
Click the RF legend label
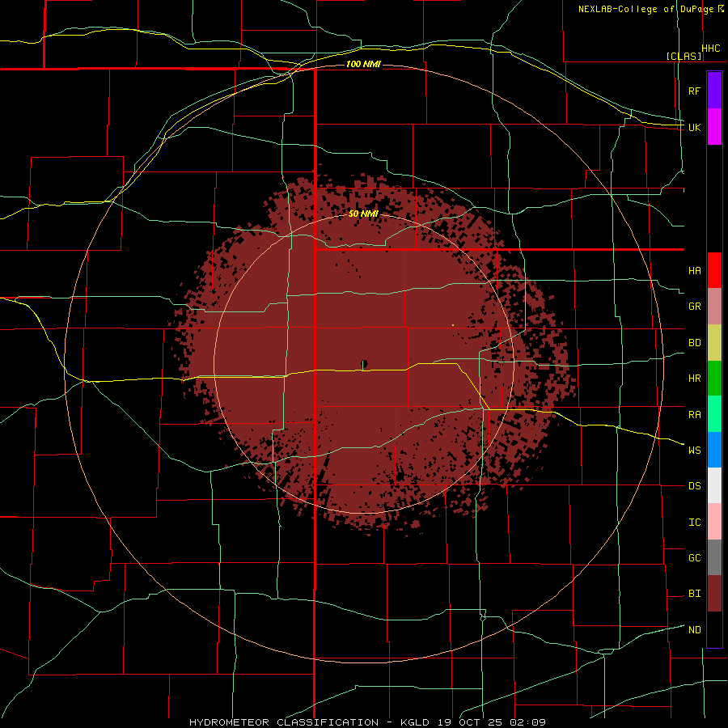[x=694, y=91]
